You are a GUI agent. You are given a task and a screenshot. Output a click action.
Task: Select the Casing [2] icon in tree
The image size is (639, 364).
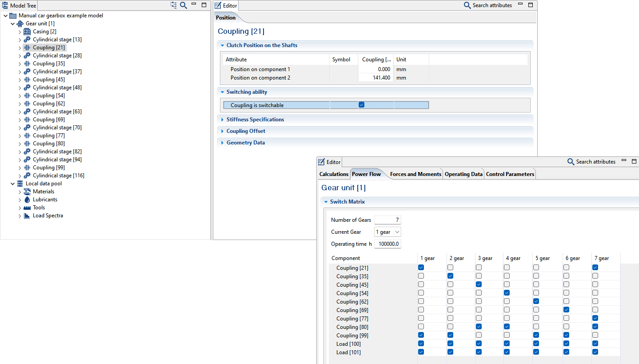(27, 32)
